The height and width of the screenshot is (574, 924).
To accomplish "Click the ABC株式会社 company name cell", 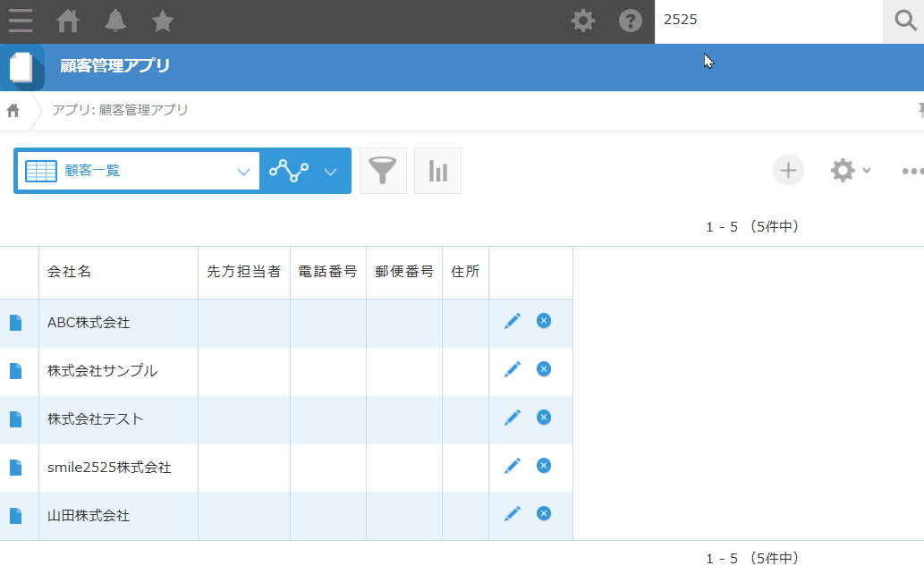I will [x=118, y=323].
